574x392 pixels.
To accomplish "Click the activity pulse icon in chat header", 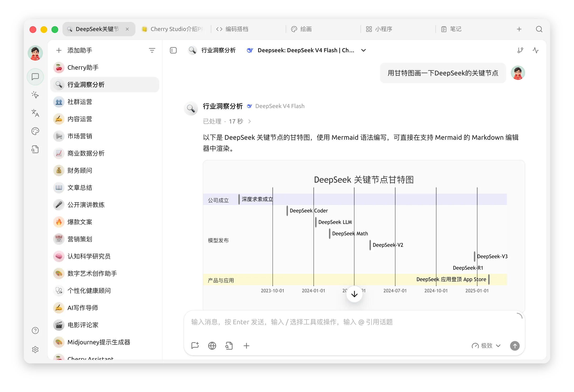I will point(535,50).
